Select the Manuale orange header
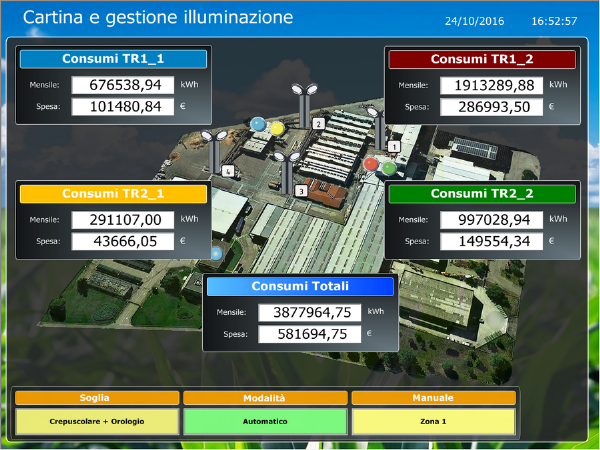The height and width of the screenshot is (450, 600). [x=434, y=398]
